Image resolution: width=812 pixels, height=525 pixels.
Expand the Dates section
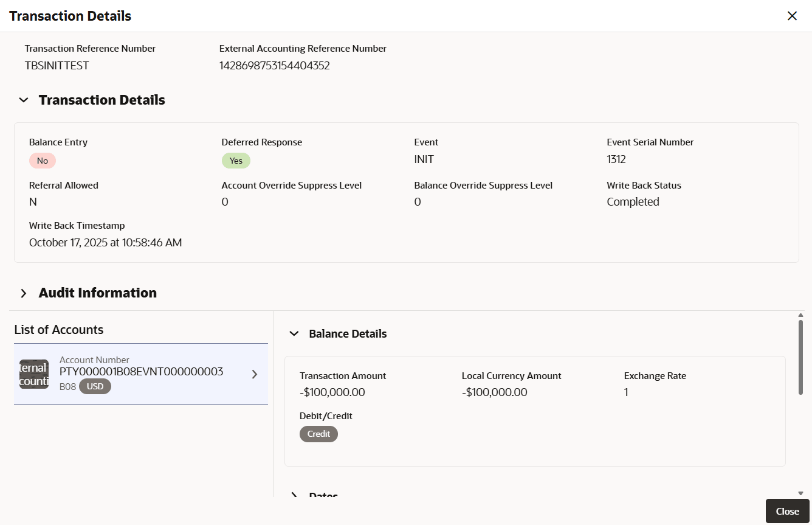click(x=294, y=495)
